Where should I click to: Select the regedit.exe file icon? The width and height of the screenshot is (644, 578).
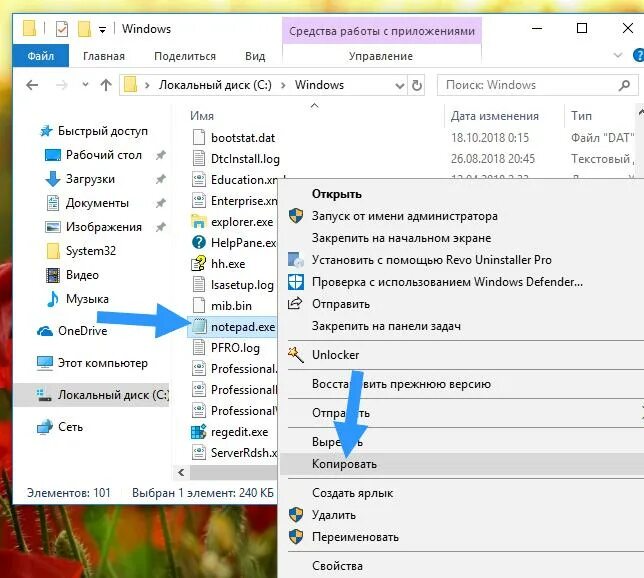coord(199,432)
